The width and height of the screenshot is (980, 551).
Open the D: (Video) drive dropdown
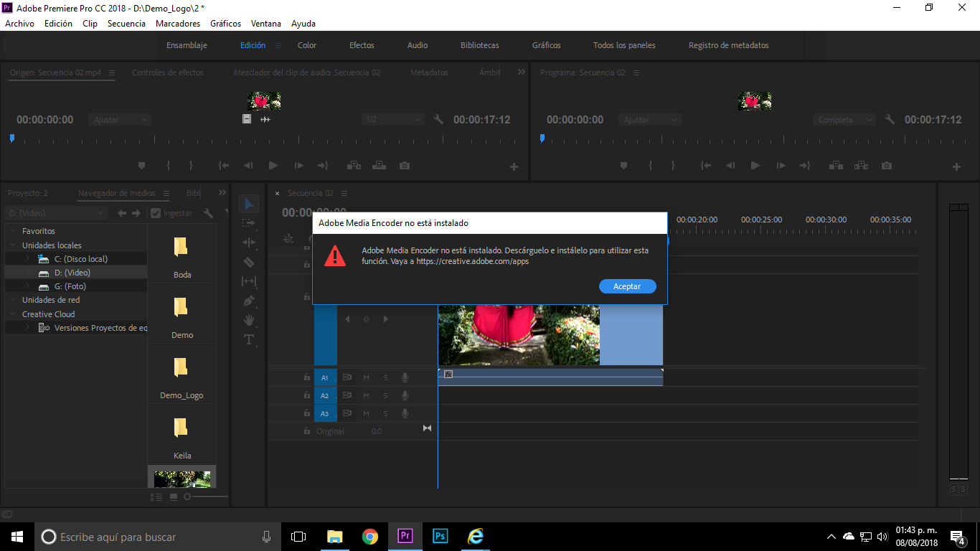pyautogui.click(x=55, y=213)
